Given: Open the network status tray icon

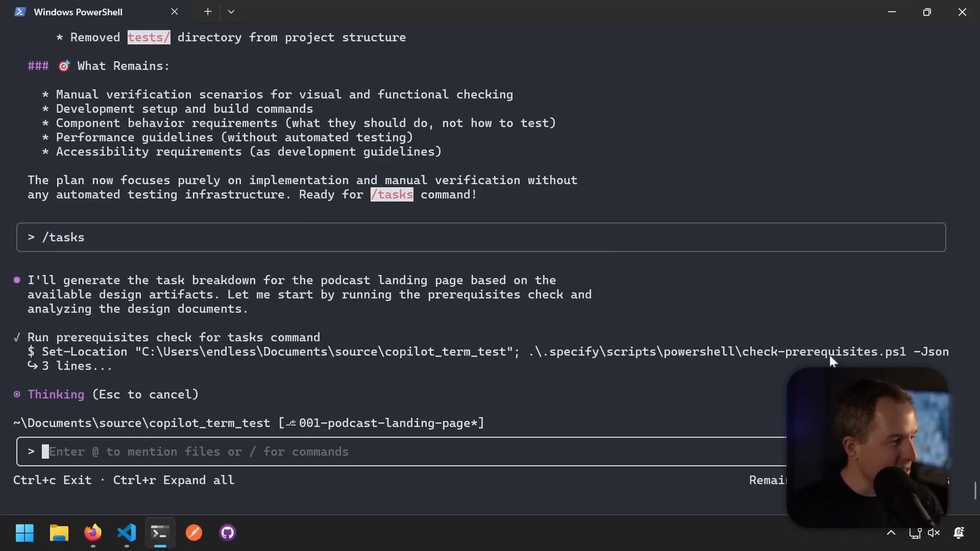Looking at the screenshot, I should point(915,533).
